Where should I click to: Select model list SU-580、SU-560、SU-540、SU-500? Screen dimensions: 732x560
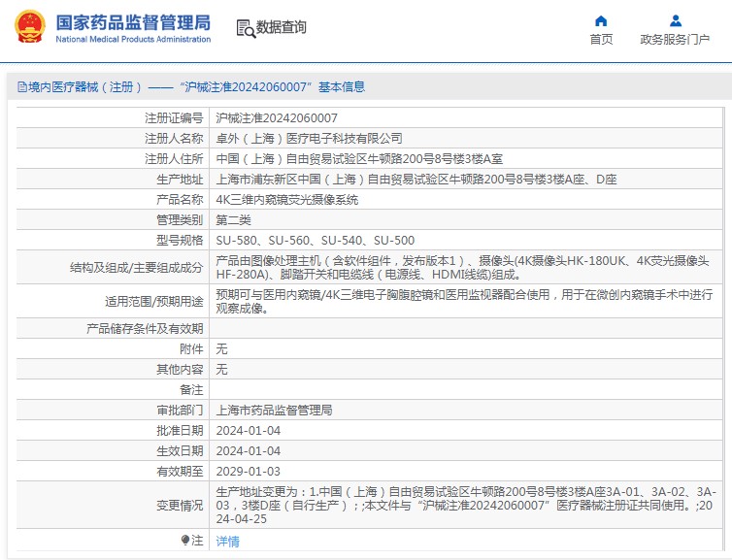316,241
